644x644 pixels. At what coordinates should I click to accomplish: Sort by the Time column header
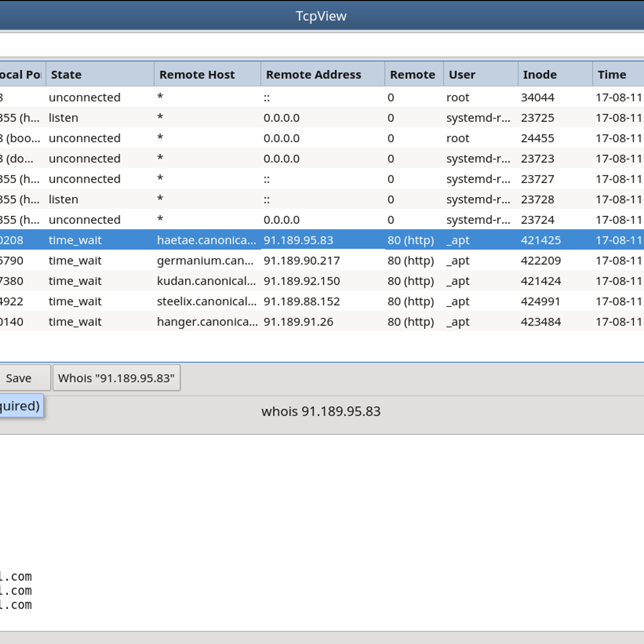pos(618,74)
